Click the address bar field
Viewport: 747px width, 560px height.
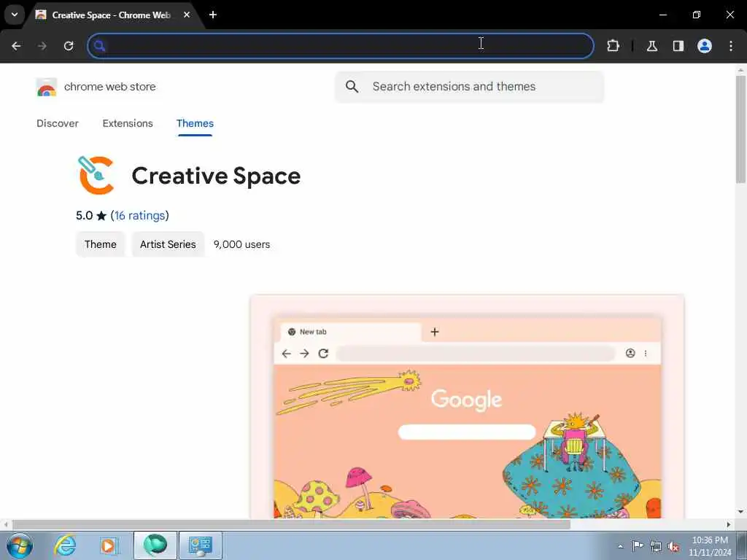click(x=341, y=46)
